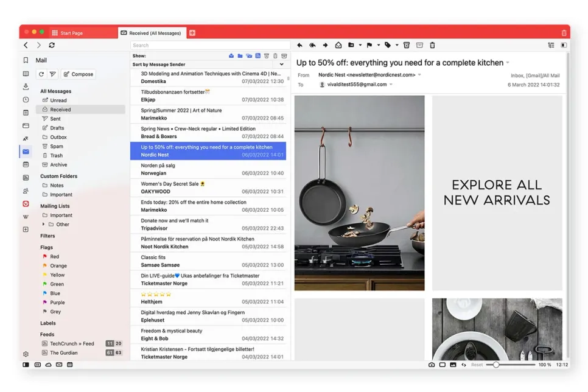588x392 pixels.
Task: Open the Notes panel icon
Action: [x=26, y=113]
